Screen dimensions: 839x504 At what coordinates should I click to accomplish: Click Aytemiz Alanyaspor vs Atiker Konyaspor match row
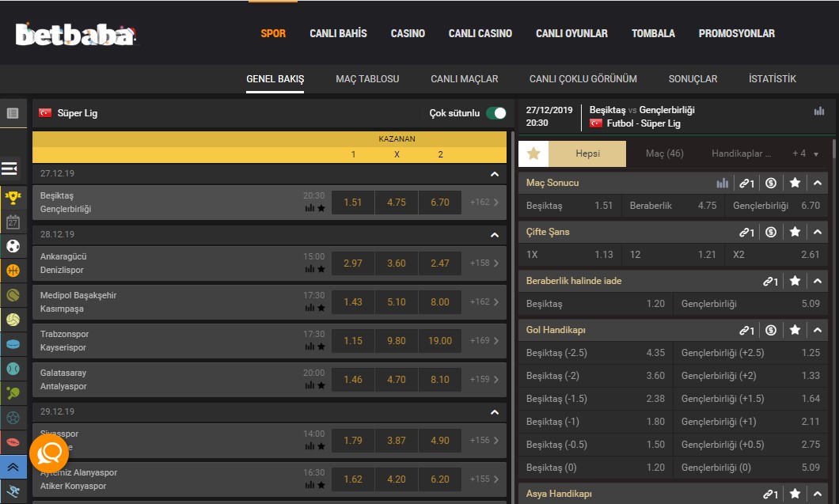coord(269,479)
